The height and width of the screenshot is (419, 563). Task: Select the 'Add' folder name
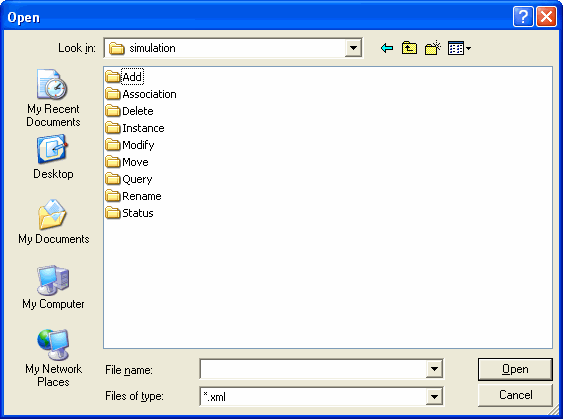click(132, 77)
